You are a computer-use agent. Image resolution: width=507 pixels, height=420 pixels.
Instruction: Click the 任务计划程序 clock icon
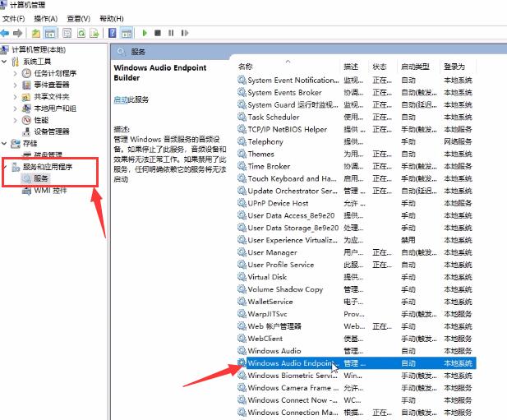26,73
